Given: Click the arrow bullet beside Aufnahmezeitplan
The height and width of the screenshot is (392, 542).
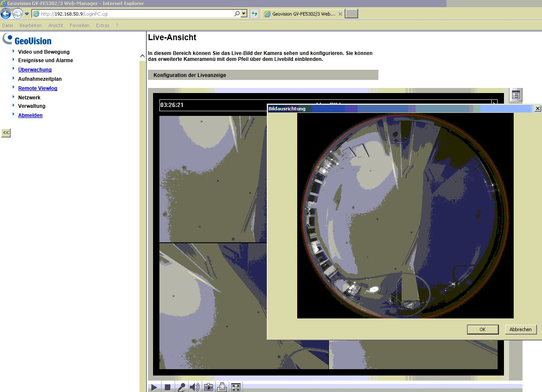Looking at the screenshot, I should click(x=14, y=78).
